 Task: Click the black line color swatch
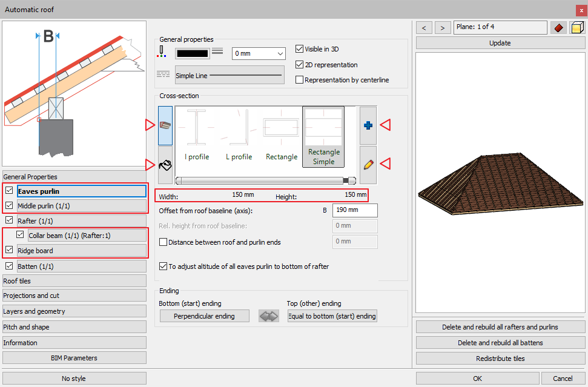192,53
